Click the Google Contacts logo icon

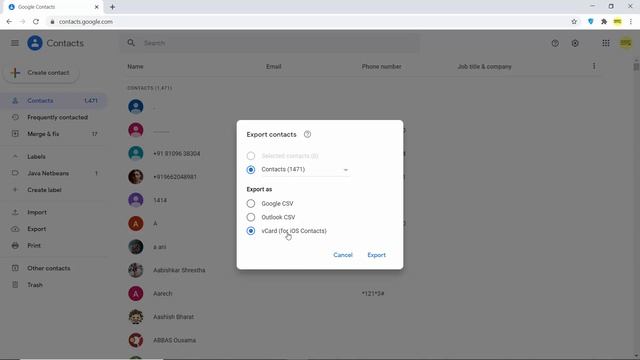tap(35, 43)
